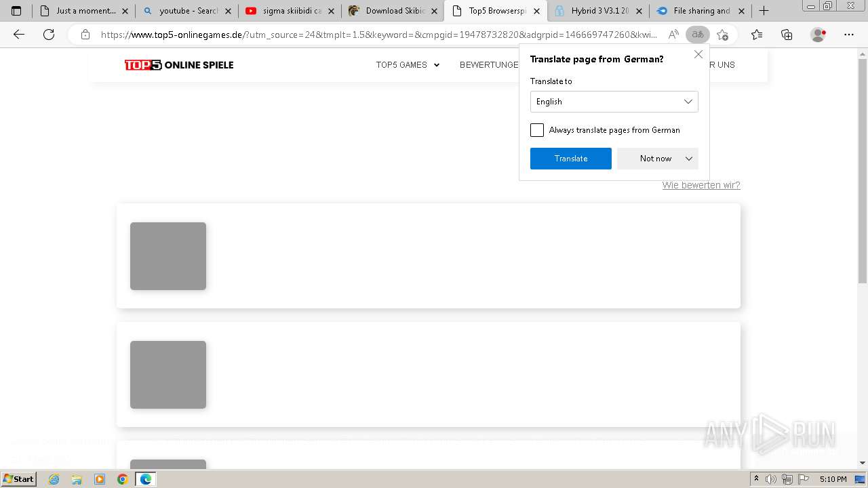The height and width of the screenshot is (488, 868).
Task: Expand the 'Not now' options arrow
Action: 689,159
